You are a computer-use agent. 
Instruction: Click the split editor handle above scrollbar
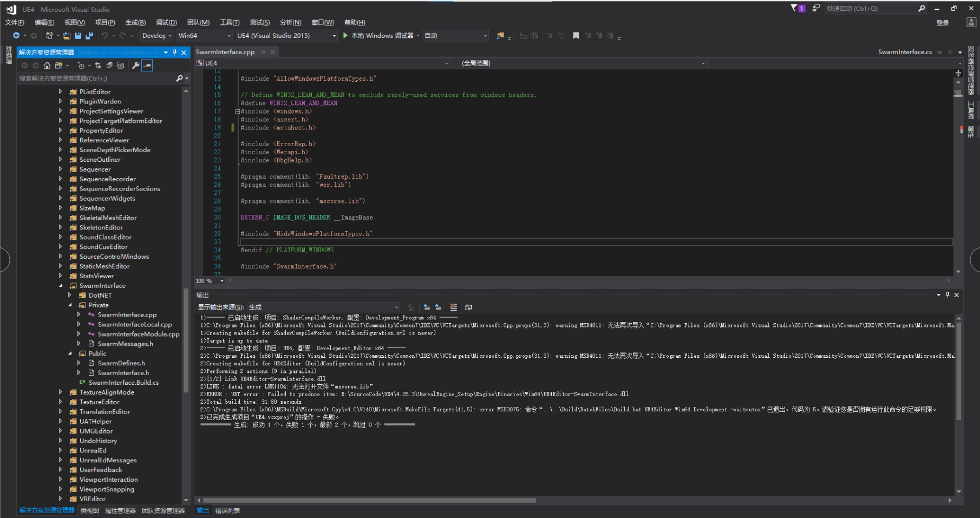pyautogui.click(x=958, y=73)
